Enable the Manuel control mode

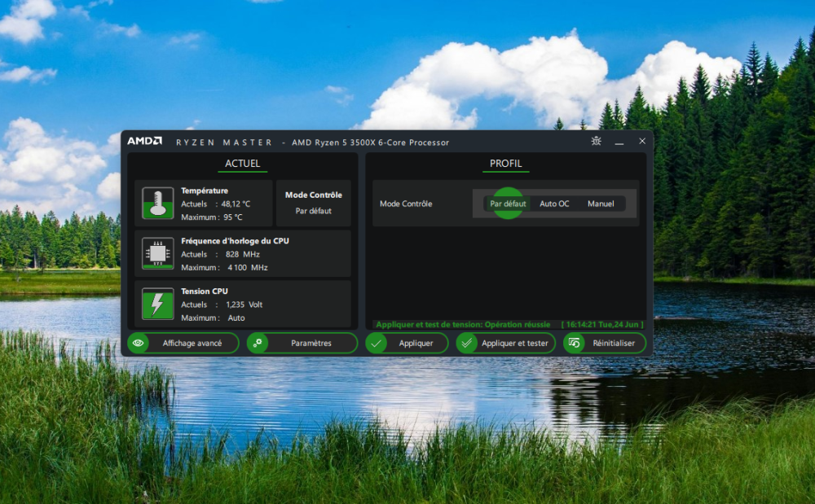[x=601, y=204]
